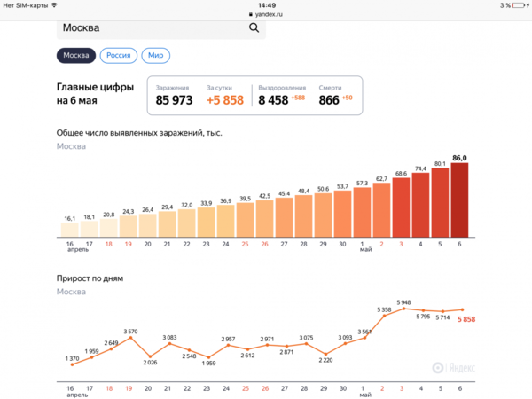The image size is (532, 399).
Task: Focus the search field containing Москва
Action: tap(151, 28)
